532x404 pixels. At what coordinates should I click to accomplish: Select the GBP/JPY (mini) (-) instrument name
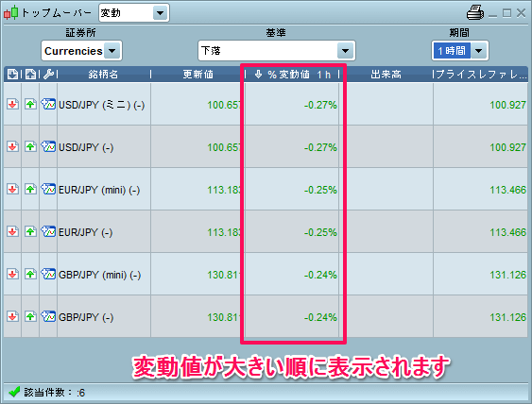(100, 276)
